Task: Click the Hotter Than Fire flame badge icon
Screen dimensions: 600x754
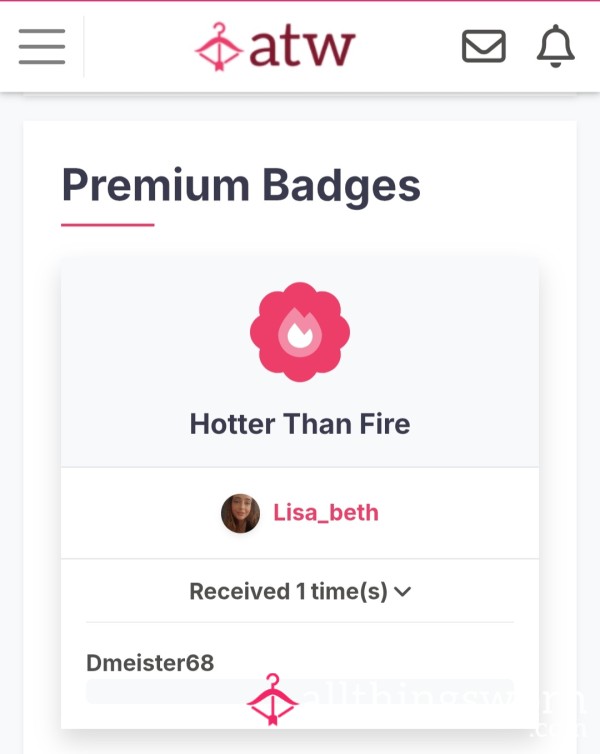Action: pos(300,332)
